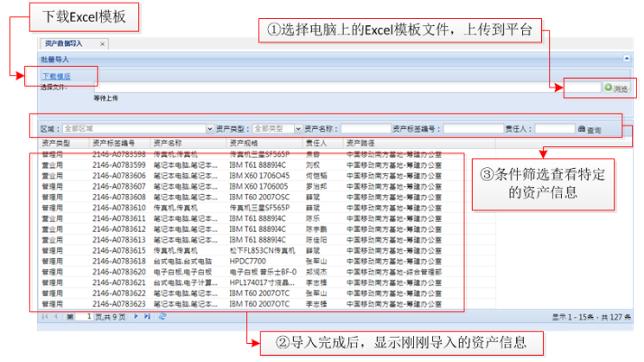
Task: Go to the previous page icon
Action: (x=55, y=316)
